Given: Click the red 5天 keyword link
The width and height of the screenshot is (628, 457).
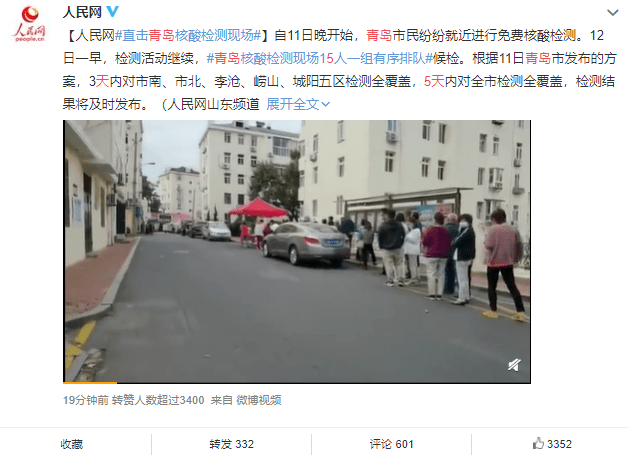Looking at the screenshot, I should pos(434,81).
